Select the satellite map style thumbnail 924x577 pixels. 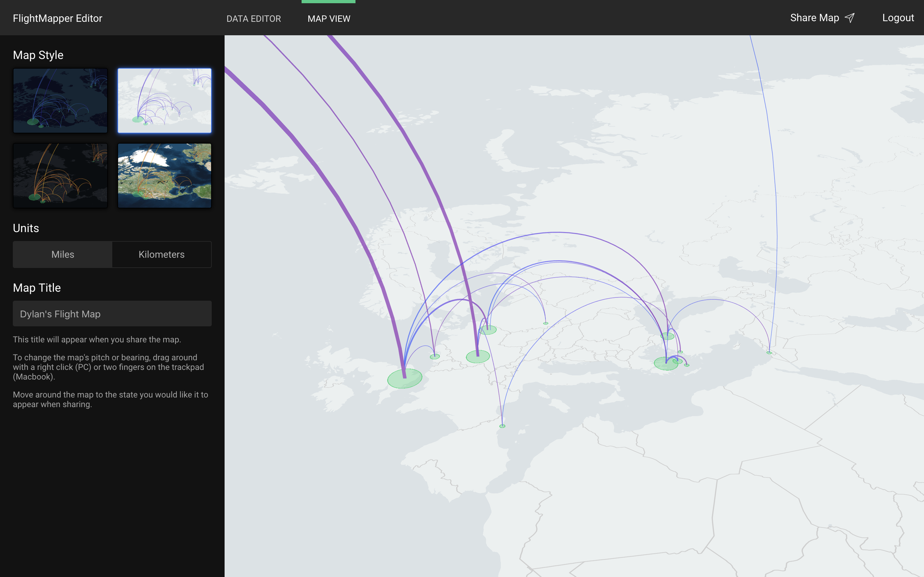pyautogui.click(x=164, y=175)
